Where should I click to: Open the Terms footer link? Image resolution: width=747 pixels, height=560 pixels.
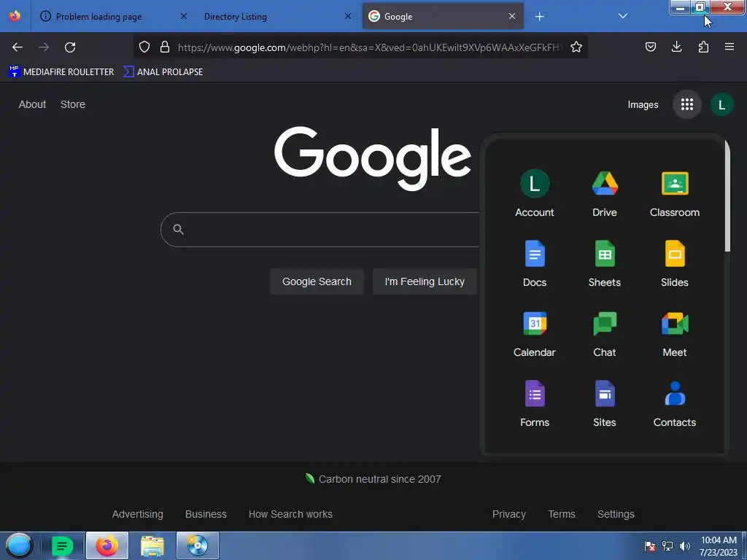pyautogui.click(x=562, y=514)
